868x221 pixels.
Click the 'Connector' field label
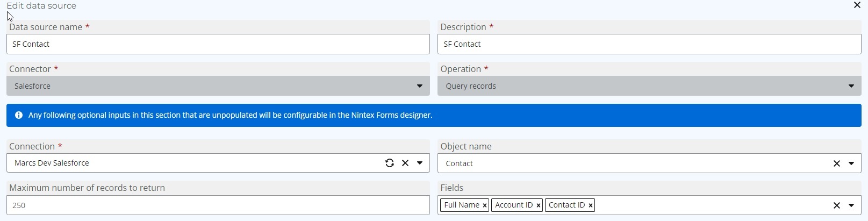[x=30, y=69]
